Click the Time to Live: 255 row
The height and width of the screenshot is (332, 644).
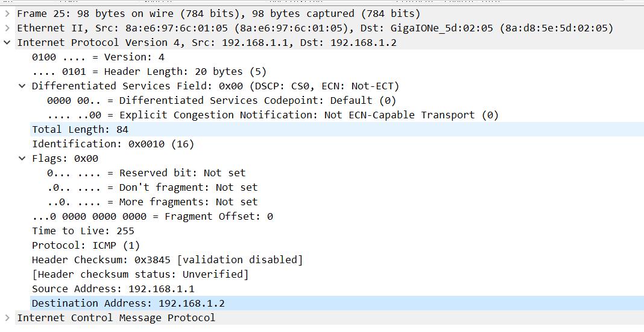[83, 231]
